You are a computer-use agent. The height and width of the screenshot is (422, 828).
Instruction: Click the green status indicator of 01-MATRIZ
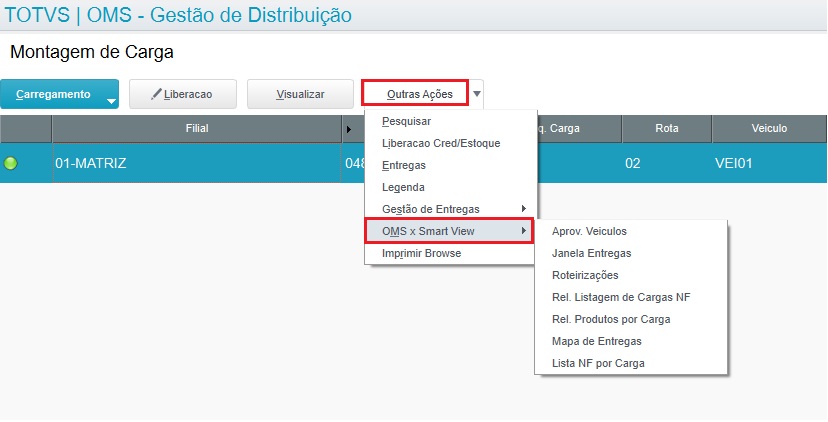11,164
